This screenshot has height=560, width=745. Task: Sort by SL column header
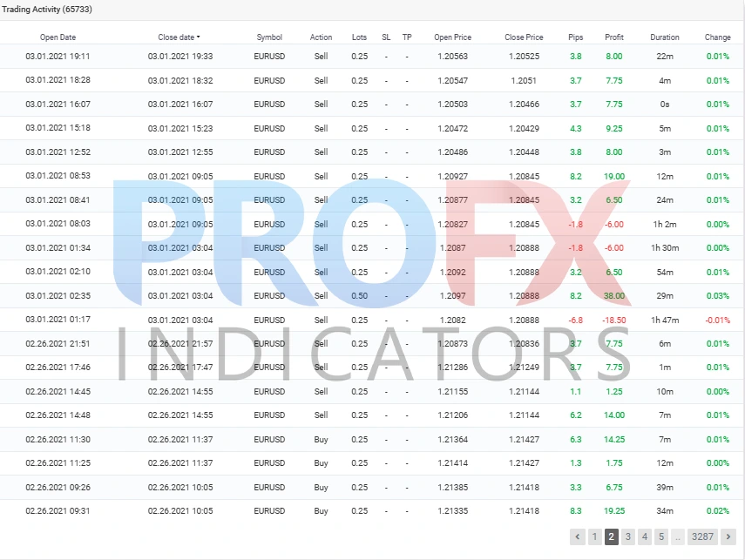point(386,37)
